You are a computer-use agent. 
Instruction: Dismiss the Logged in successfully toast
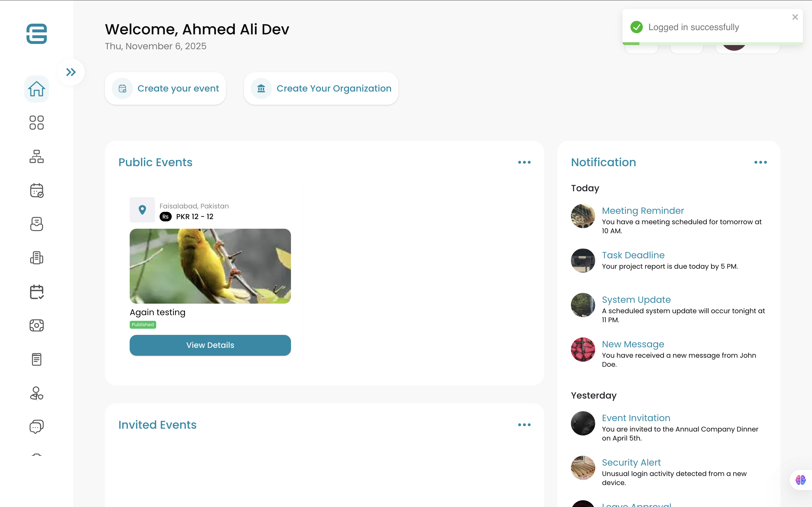795,17
